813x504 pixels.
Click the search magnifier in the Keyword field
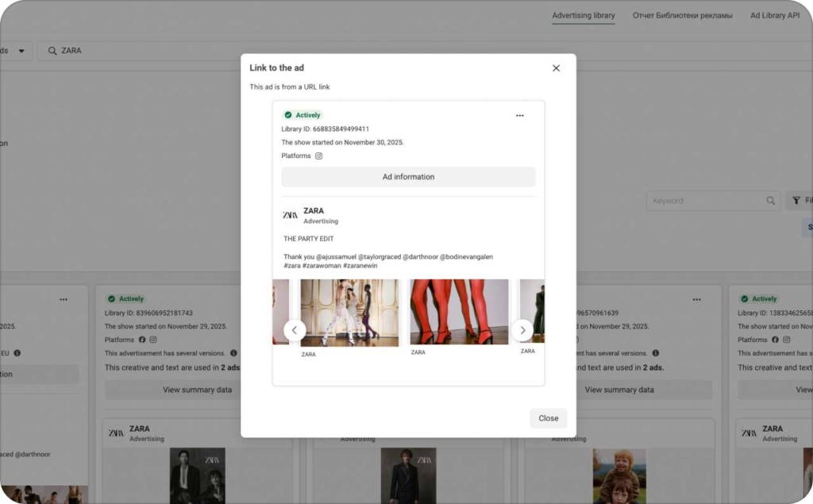click(x=769, y=201)
